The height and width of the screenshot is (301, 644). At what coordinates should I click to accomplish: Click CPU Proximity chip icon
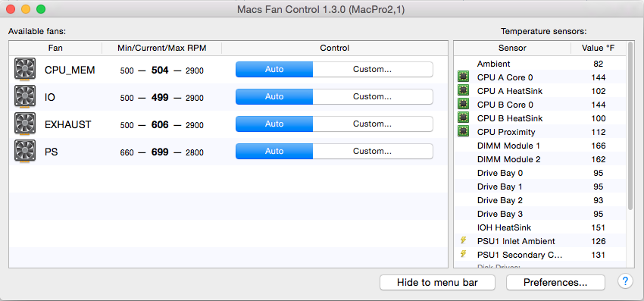(x=463, y=132)
